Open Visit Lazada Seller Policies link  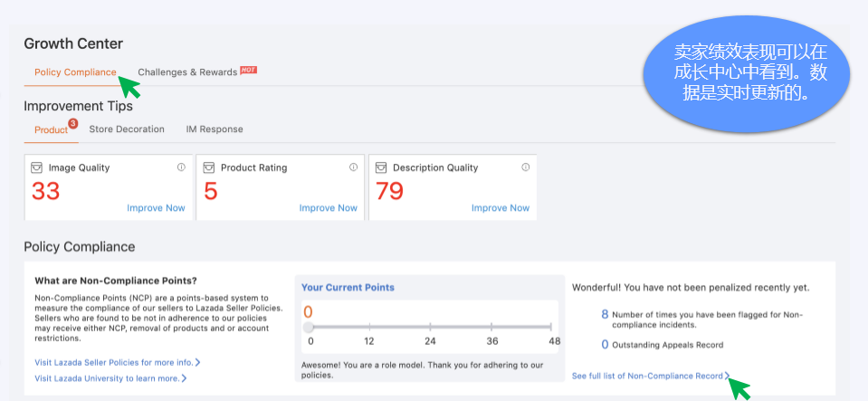click(x=114, y=362)
